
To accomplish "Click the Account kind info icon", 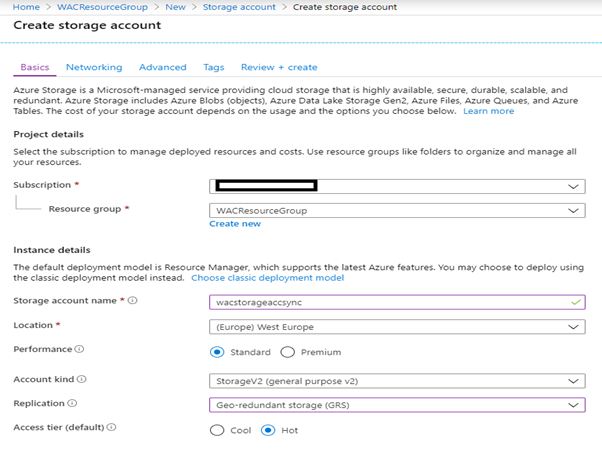I will pyautogui.click(x=81, y=379).
